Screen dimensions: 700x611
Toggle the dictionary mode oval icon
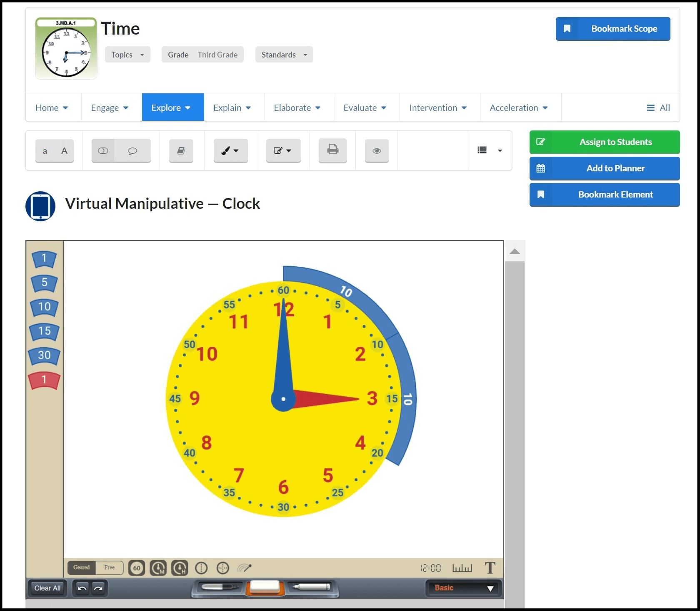103,151
